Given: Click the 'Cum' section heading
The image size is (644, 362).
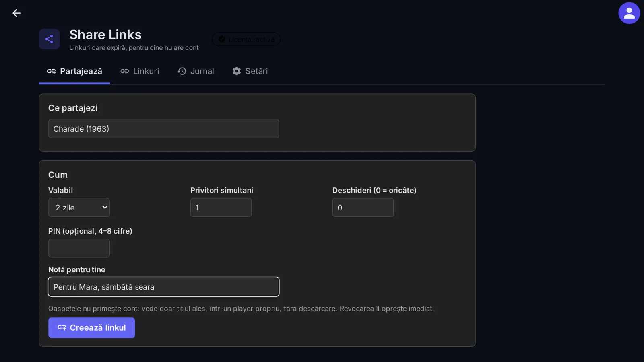Looking at the screenshot, I should click(58, 175).
